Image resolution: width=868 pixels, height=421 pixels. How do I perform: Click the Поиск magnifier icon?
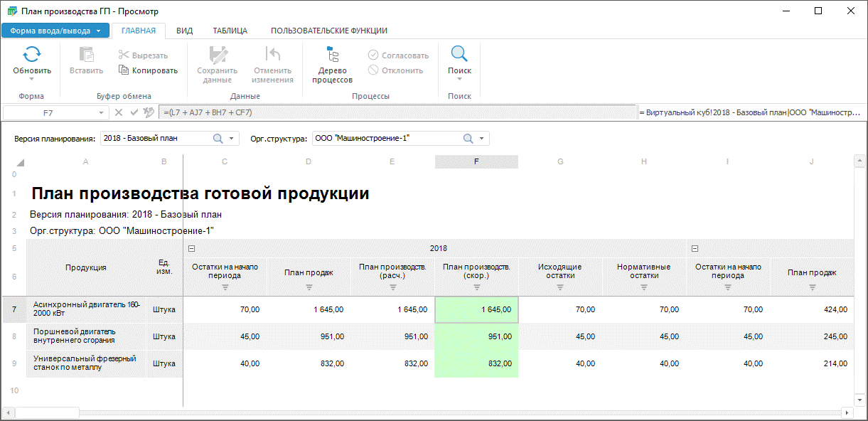459,55
